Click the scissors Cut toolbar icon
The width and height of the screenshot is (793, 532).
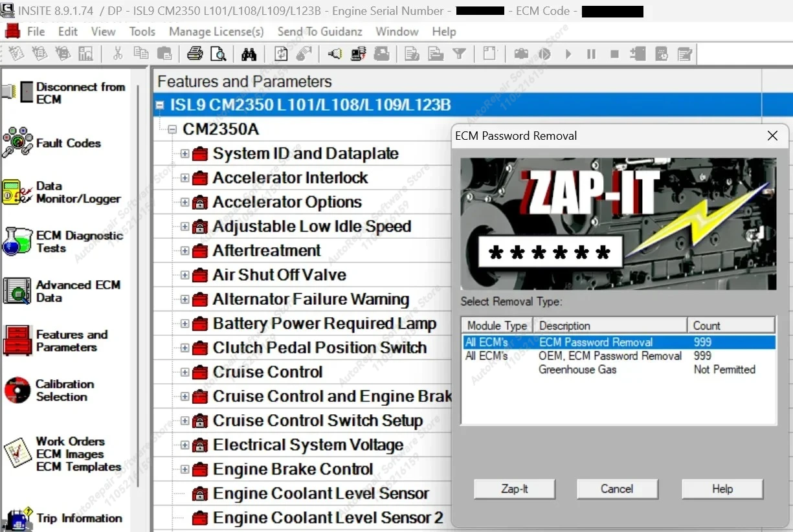[117, 54]
